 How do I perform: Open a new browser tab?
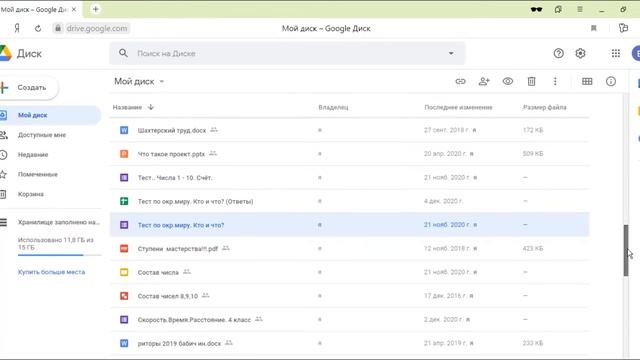point(96,9)
